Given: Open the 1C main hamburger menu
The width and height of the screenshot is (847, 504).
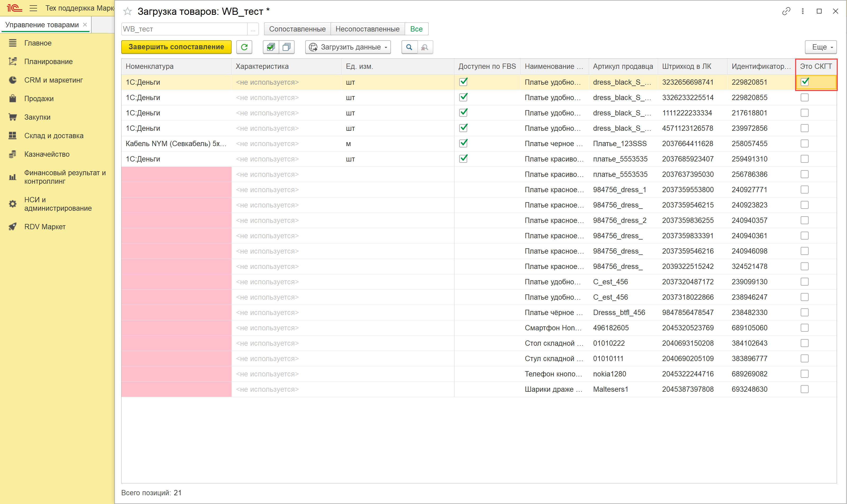Looking at the screenshot, I should click(33, 8).
